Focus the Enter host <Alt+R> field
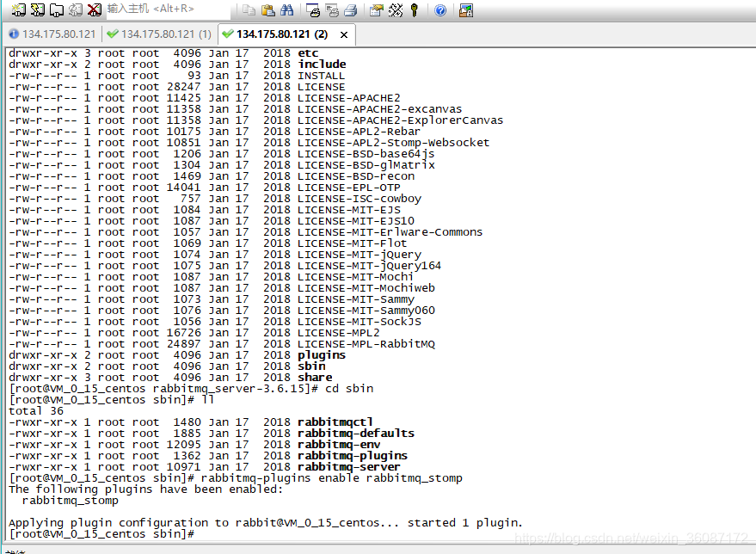 (x=169, y=9)
